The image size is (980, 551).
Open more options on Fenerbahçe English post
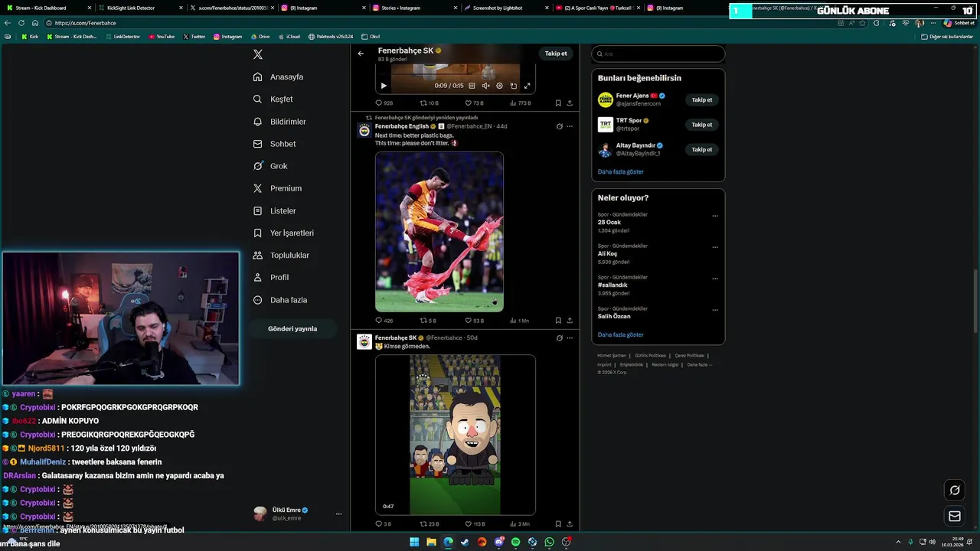coord(570,126)
